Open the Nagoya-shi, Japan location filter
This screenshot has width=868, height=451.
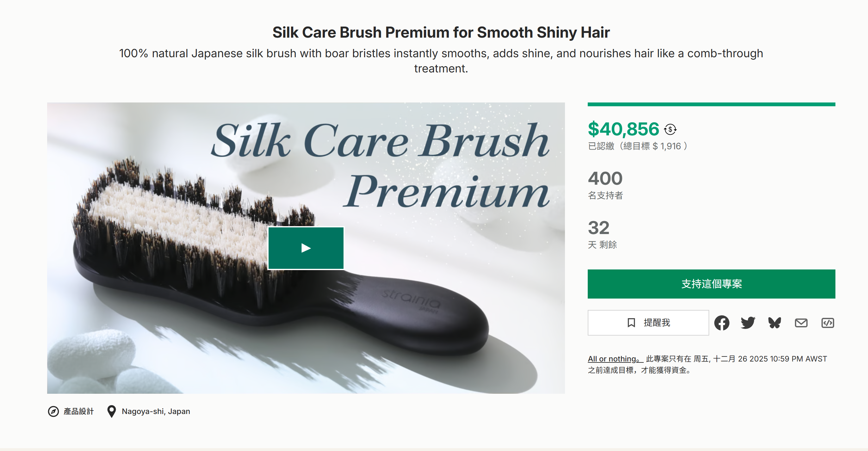tap(156, 411)
